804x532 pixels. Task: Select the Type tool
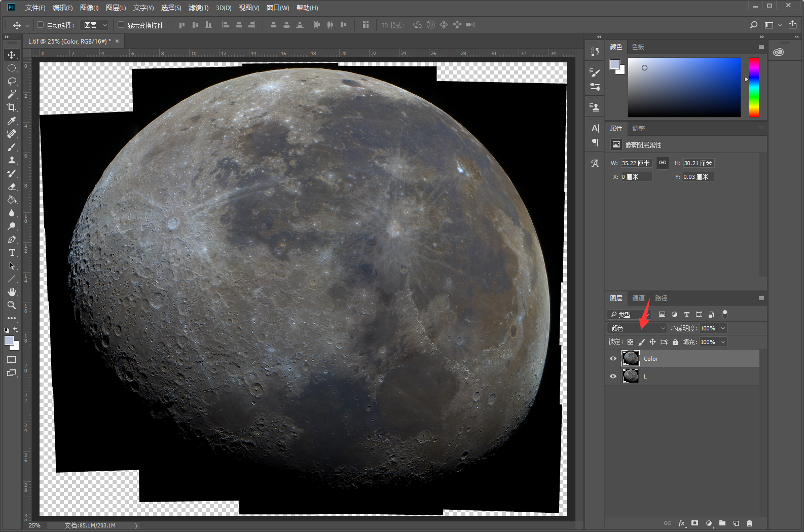(x=12, y=252)
